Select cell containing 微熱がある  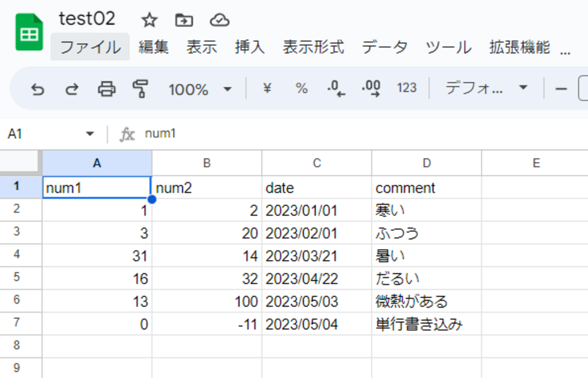click(426, 301)
